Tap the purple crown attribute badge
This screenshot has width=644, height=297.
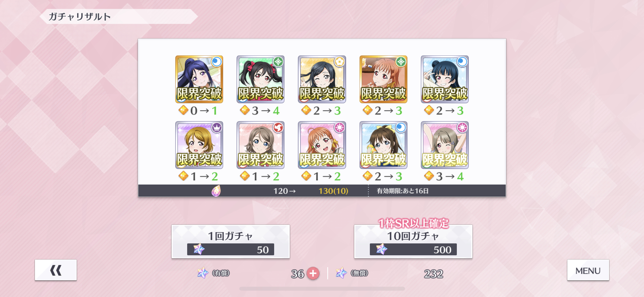pyautogui.click(x=217, y=128)
